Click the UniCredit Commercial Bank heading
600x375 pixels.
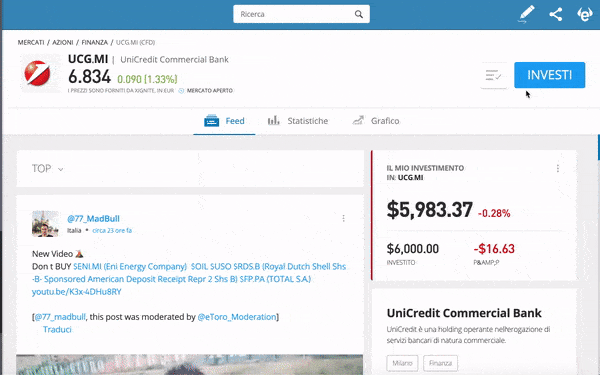[x=464, y=313]
